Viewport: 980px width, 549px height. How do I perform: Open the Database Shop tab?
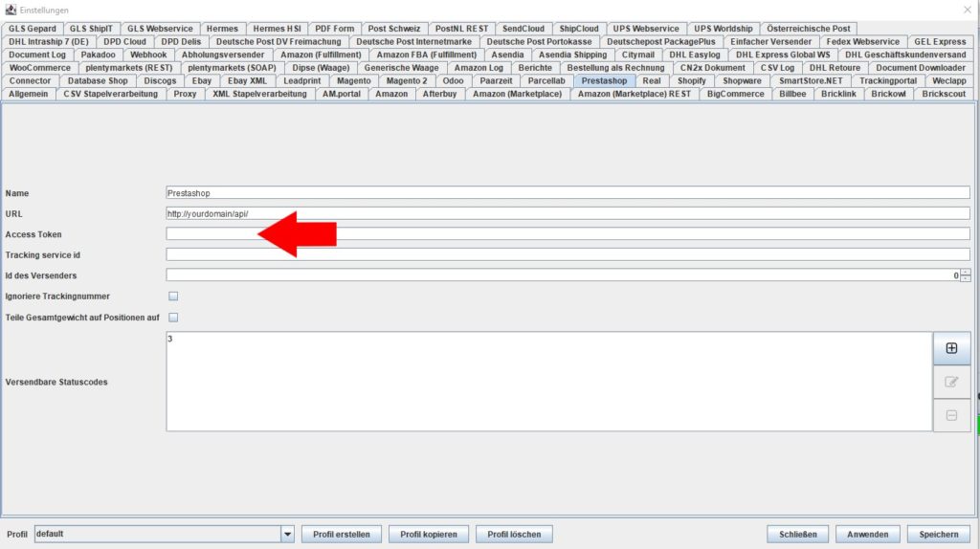click(98, 80)
